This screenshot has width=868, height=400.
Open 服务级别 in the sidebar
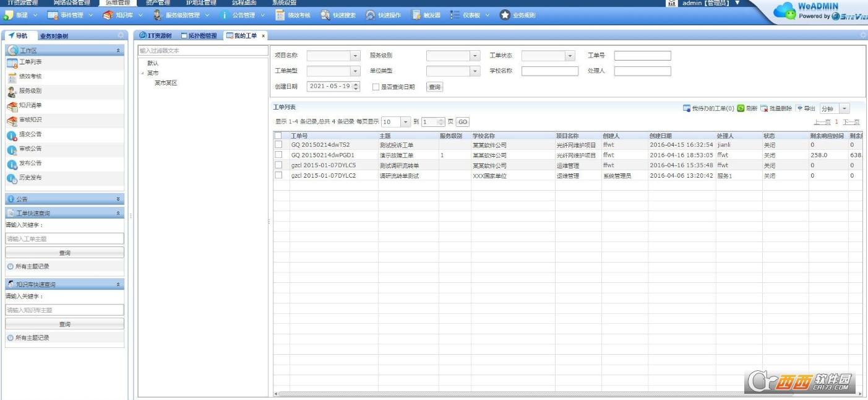click(x=65, y=91)
